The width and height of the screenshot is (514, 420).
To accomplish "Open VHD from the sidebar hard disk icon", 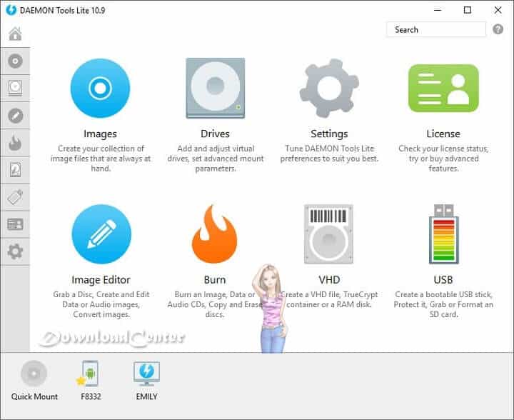I will (16, 170).
